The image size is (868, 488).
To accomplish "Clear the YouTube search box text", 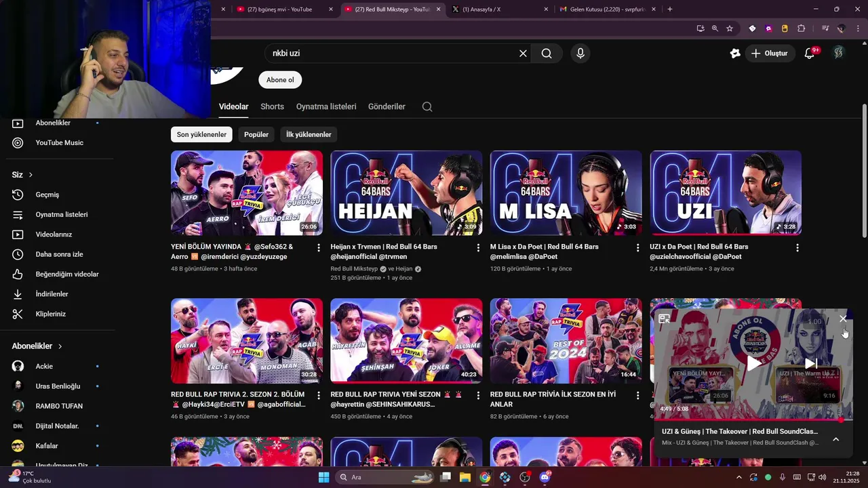I will click(523, 54).
